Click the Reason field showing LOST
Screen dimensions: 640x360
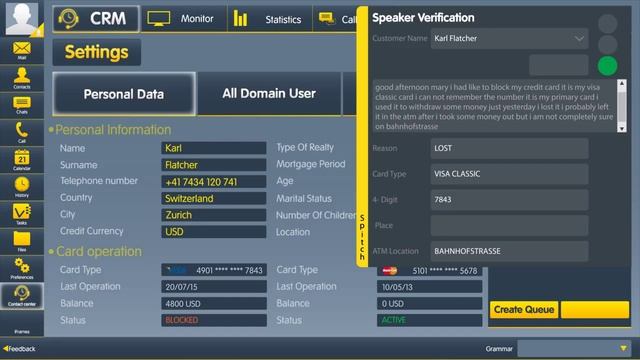click(509, 148)
